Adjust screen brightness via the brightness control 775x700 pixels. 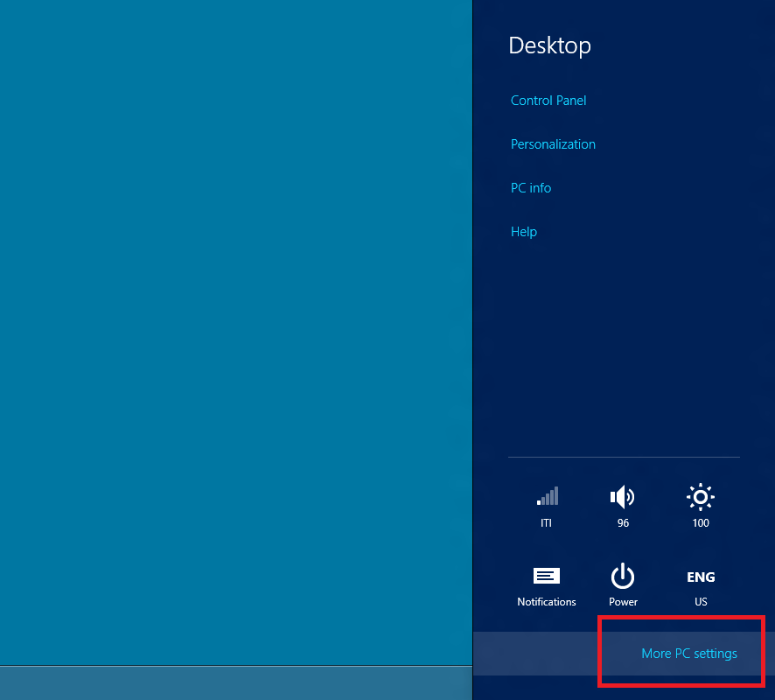700,496
